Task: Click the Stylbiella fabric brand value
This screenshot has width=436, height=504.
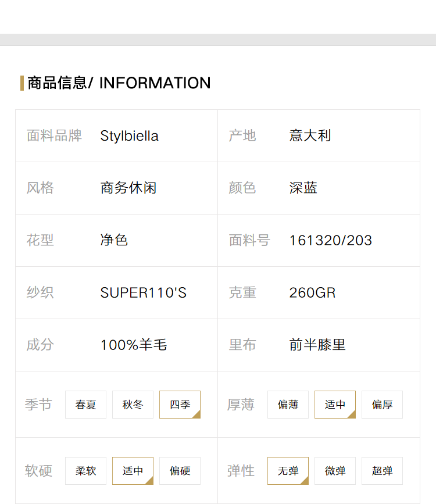Action: tap(129, 135)
